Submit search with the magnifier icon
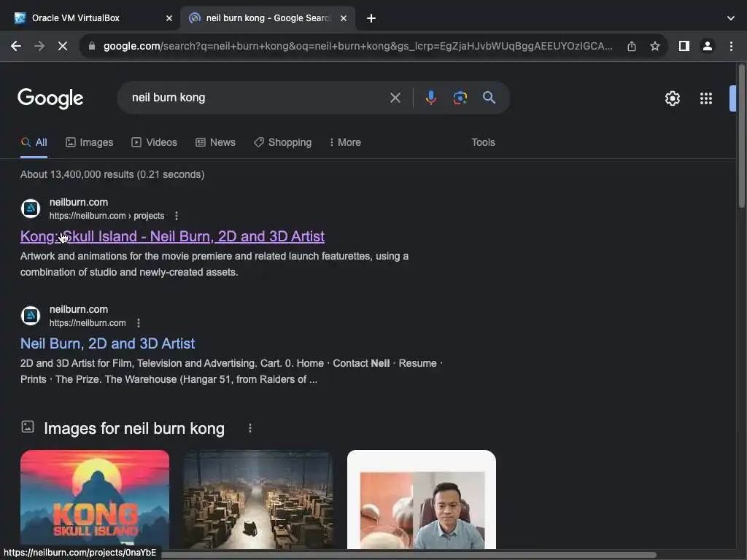The height and width of the screenshot is (560, 747). pyautogui.click(x=489, y=98)
